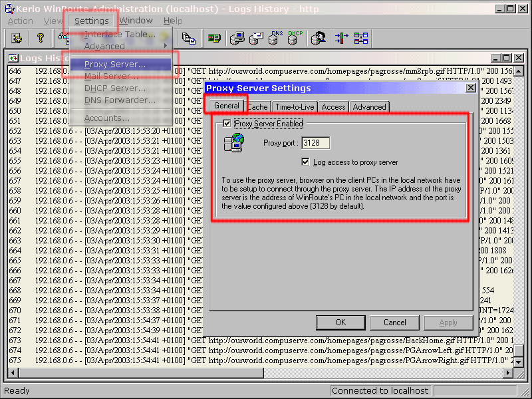
Task: Choose Mail Server... menu item
Action: coord(120,76)
